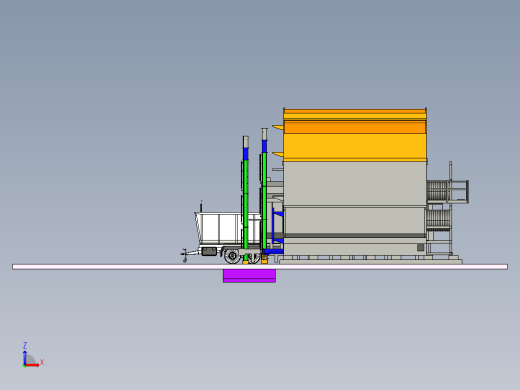Click the blue Z axis label
Viewport: 520px width, 390px height.
pyautogui.click(x=25, y=345)
